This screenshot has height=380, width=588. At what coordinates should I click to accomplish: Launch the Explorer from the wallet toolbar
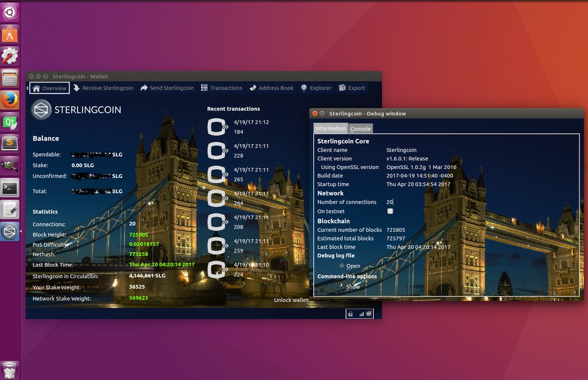(x=316, y=88)
